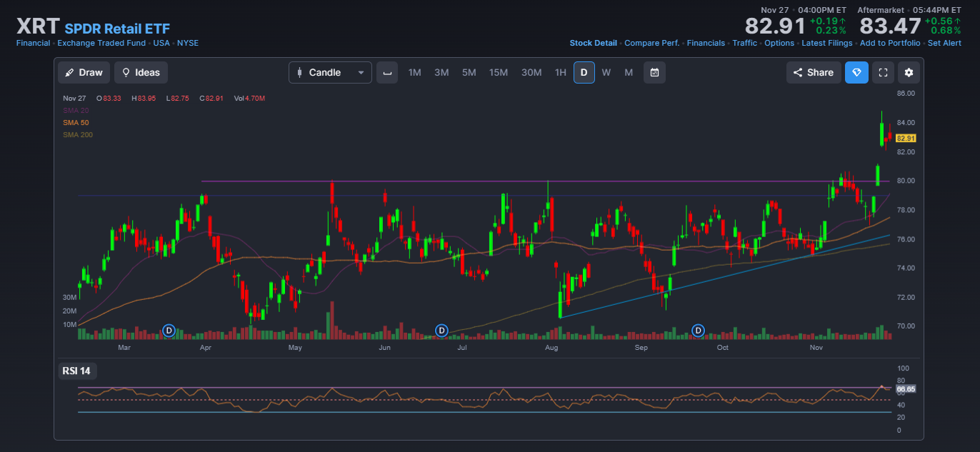Open the calendar date range icon
Screen dimensions: 980x452
click(654, 72)
